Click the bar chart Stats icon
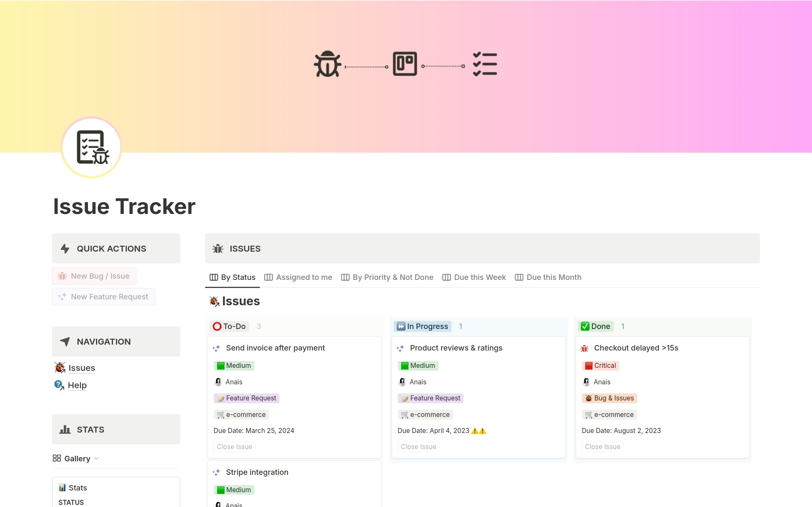812x507 pixels. [64, 429]
